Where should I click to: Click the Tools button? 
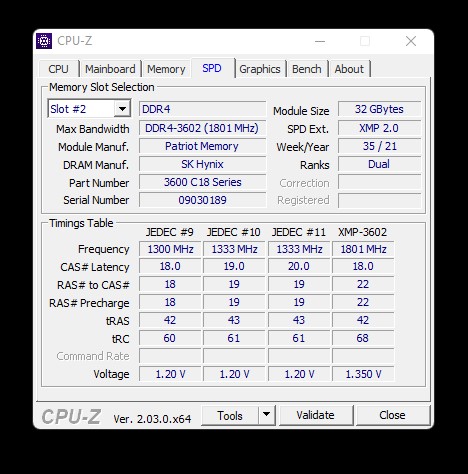coord(230,415)
